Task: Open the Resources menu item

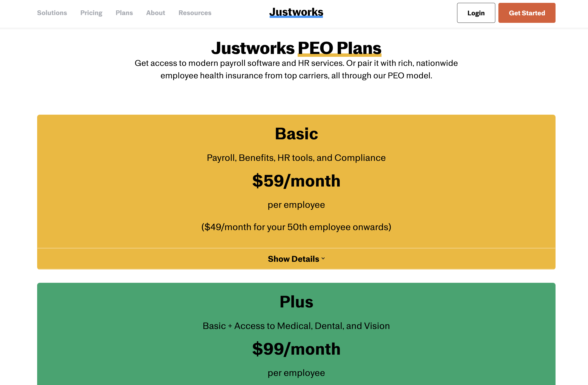Action: coord(195,13)
